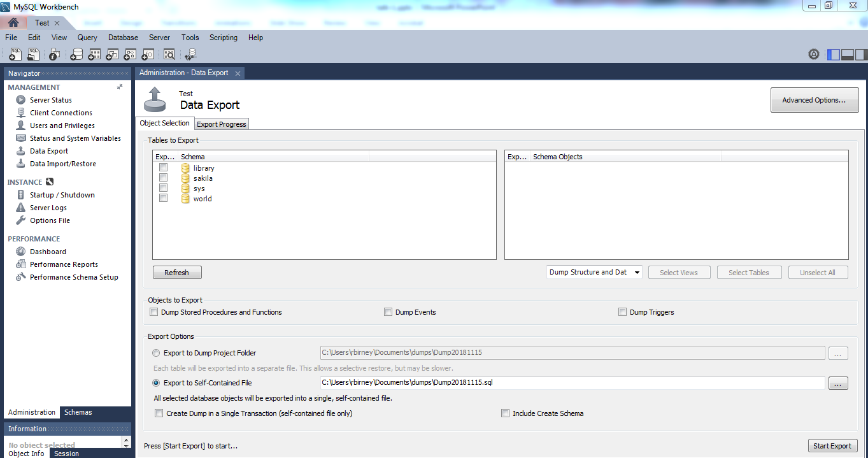This screenshot has height=458, width=868.
Task: Select the sakila schema name
Action: tap(203, 178)
